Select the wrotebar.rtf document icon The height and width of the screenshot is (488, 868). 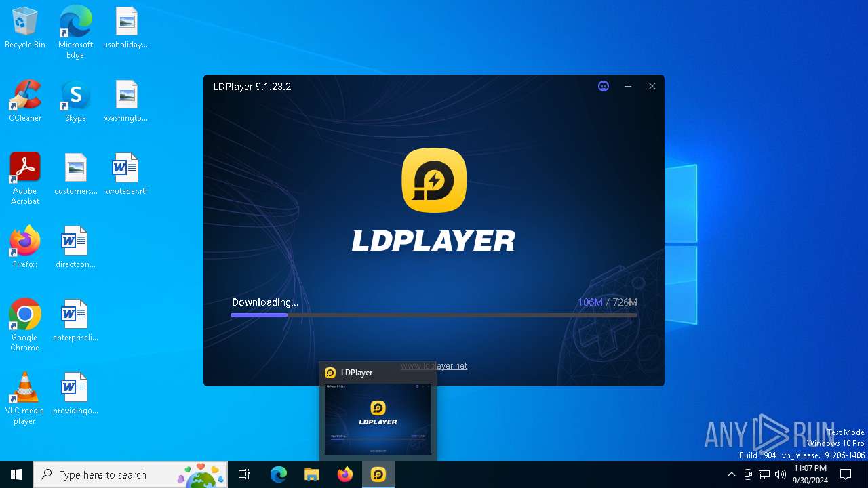[x=126, y=175]
